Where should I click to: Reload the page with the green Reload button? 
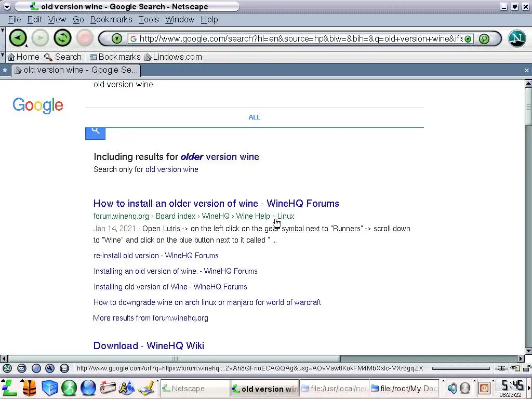[x=62, y=38]
